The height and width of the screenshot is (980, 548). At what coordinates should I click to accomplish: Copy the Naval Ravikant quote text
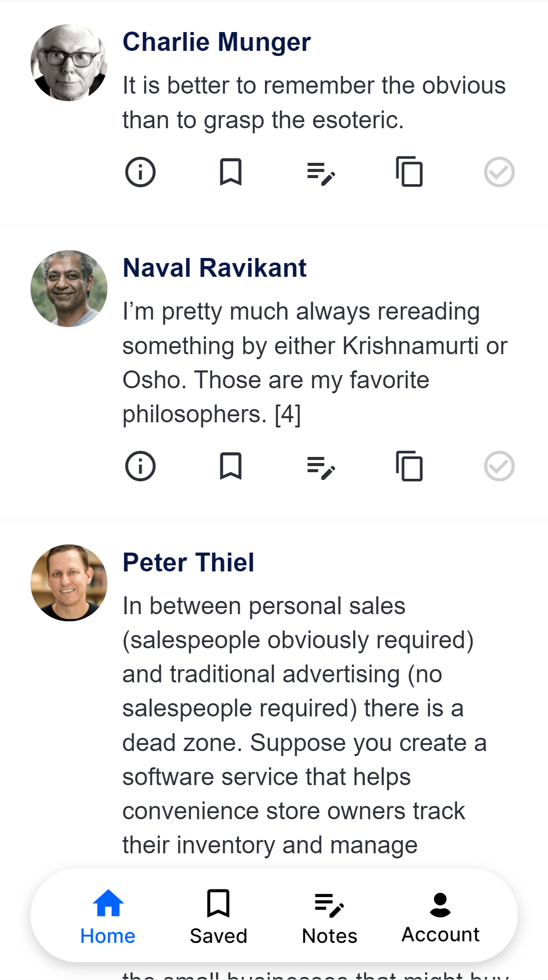pos(410,466)
